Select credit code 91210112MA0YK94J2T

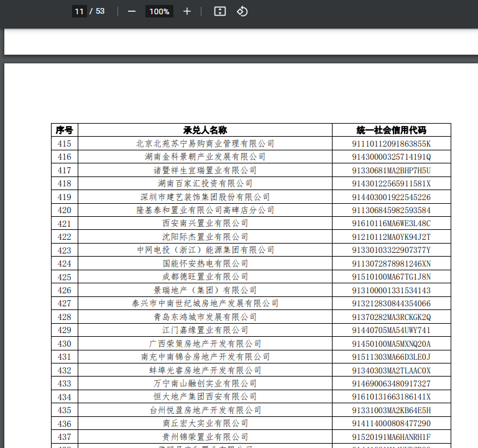392,237
